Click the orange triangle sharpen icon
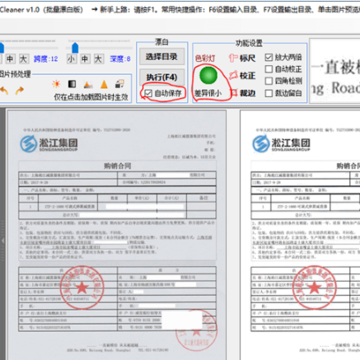 click(104, 84)
